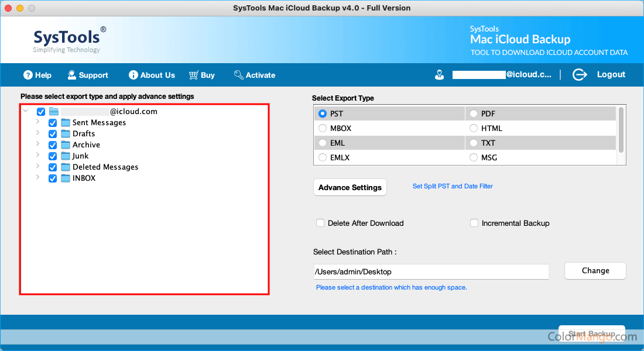
Task: Click the Activate wrench icon
Action: pos(238,75)
